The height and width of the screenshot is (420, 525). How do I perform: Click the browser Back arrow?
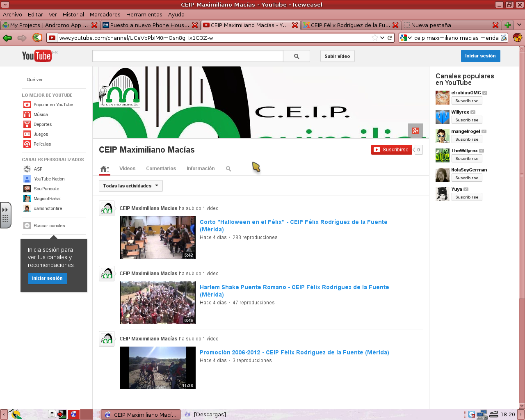(x=7, y=38)
